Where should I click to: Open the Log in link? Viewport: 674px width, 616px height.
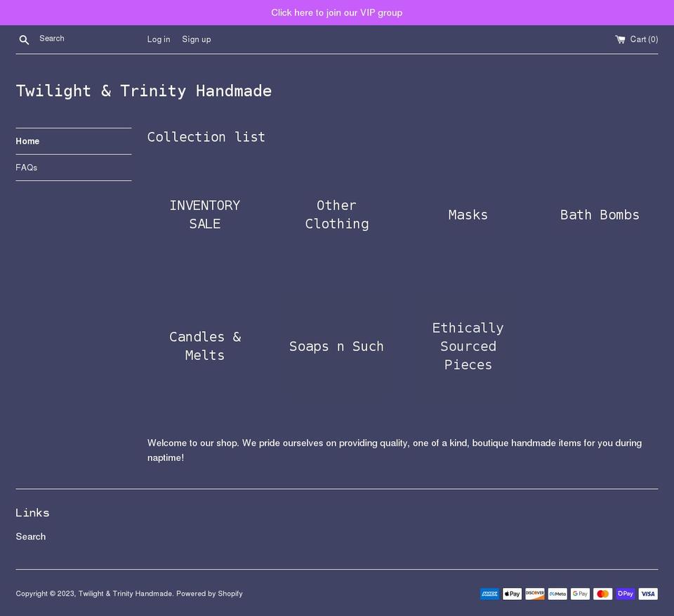158,39
